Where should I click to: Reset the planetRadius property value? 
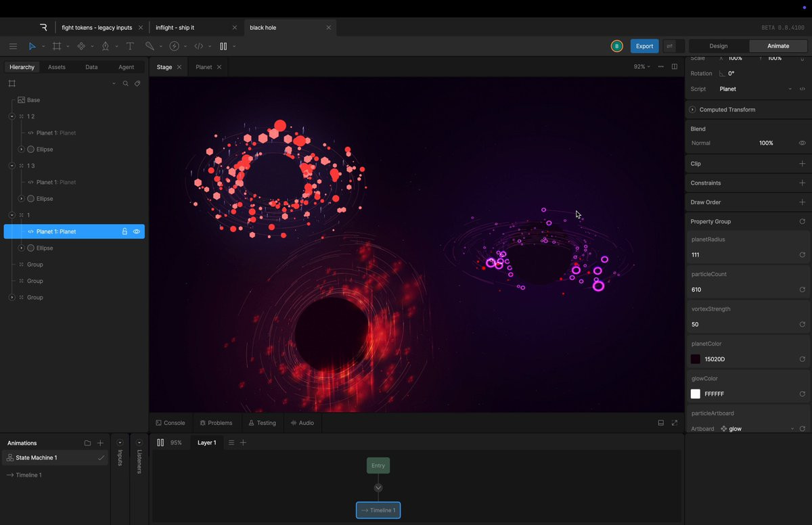click(x=802, y=255)
